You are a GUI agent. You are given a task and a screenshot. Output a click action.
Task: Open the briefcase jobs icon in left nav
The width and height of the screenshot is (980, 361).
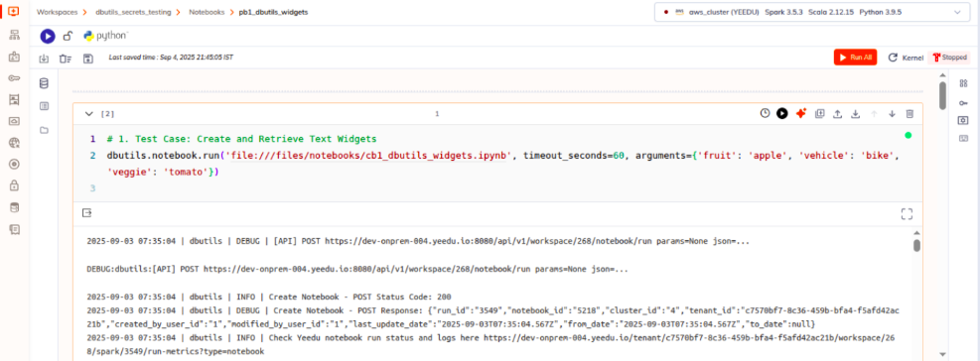tap(14, 57)
